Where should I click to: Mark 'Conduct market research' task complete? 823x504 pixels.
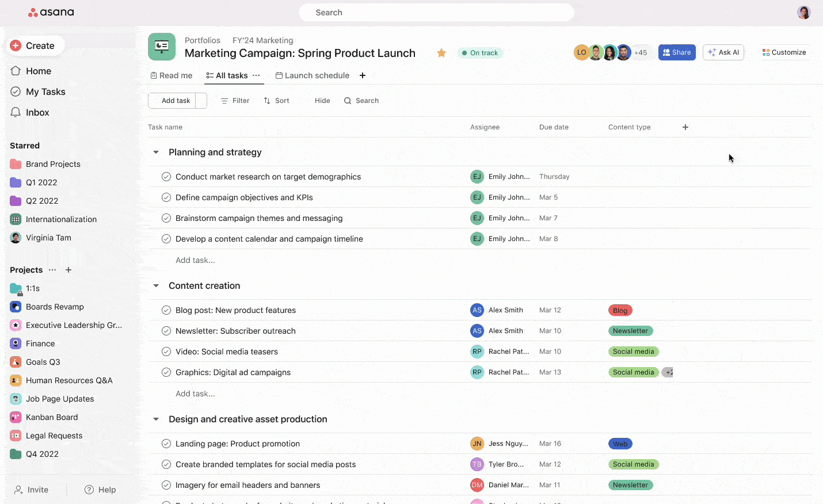[x=166, y=177]
